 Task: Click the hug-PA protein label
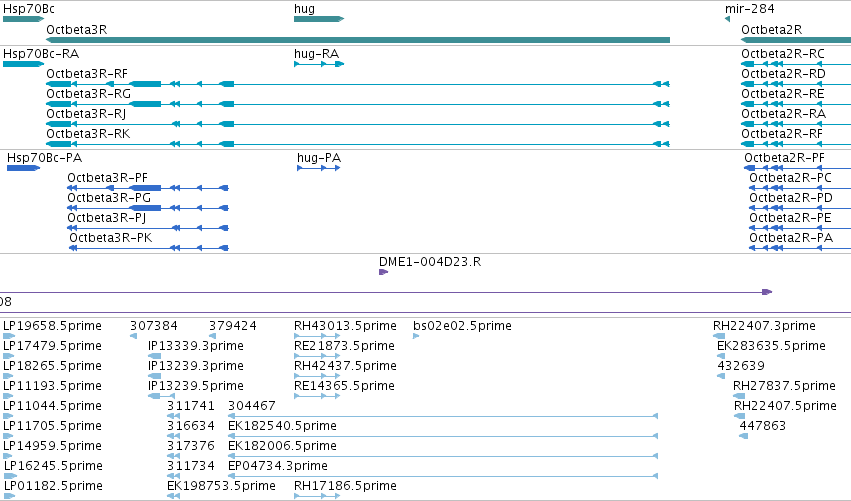(x=319, y=158)
